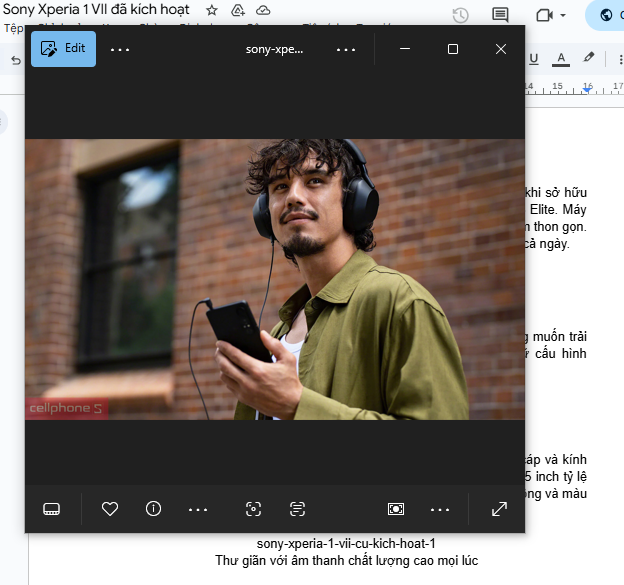Open the overflow menu next to the sony-xpe... filename
624x585 pixels.
[x=345, y=50]
